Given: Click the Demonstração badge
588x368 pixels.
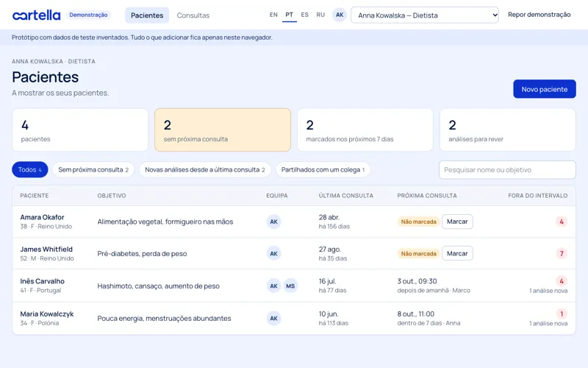Looking at the screenshot, I should point(88,15).
